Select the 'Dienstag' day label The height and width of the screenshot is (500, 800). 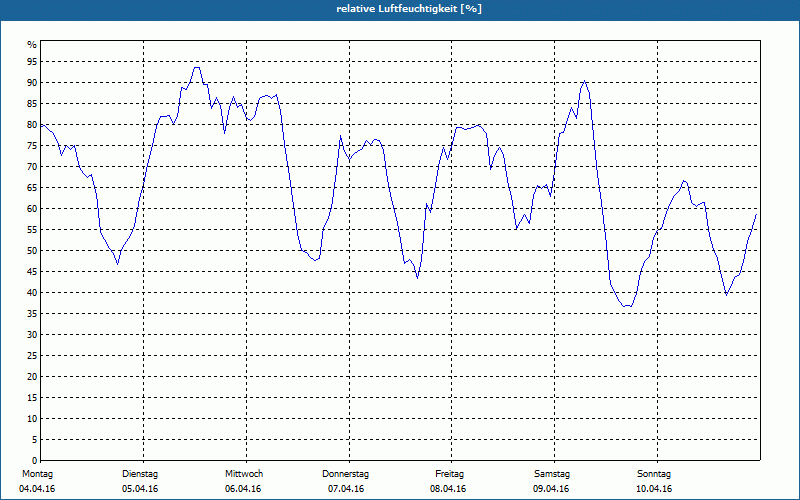pos(140,474)
